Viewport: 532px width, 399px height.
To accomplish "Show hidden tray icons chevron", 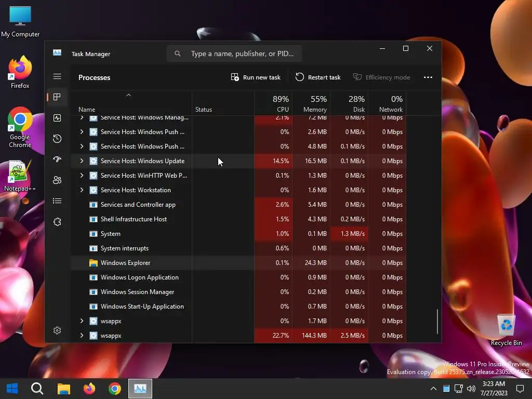I will click(433, 389).
